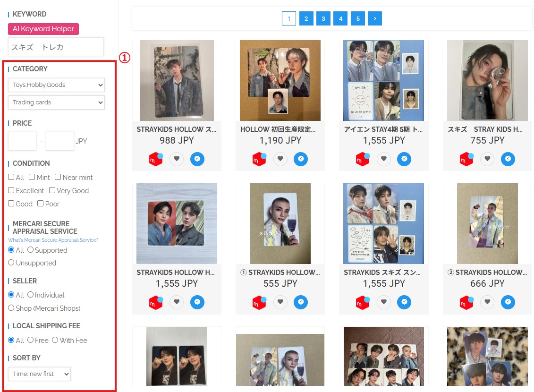The image size is (534, 392).
Task: Click the minimum price input field
Action: pyautogui.click(x=22, y=141)
